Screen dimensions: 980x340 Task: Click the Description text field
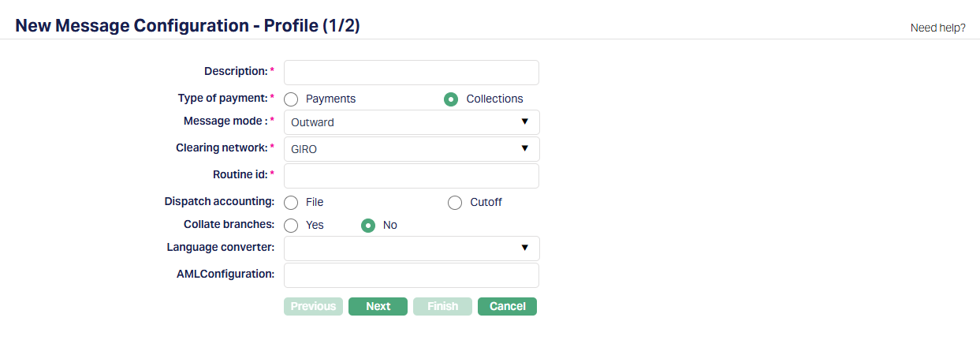[411, 73]
